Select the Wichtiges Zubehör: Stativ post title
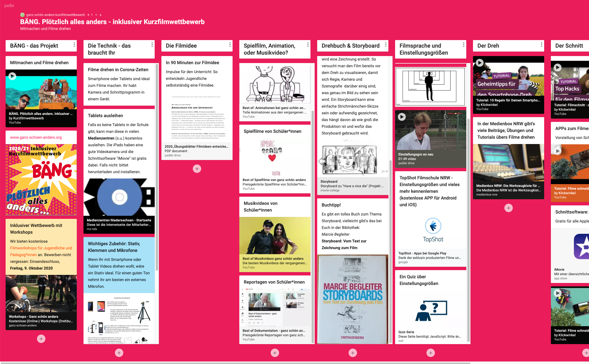 114,247
